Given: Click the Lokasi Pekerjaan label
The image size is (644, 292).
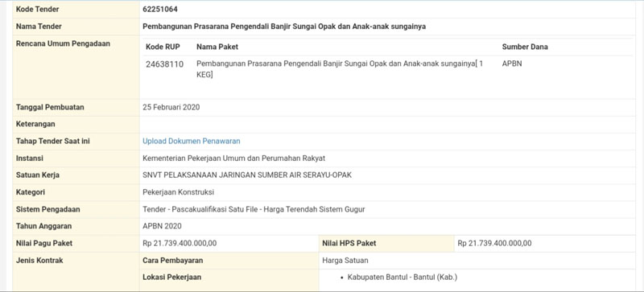Looking at the screenshot, I should pyautogui.click(x=172, y=278).
